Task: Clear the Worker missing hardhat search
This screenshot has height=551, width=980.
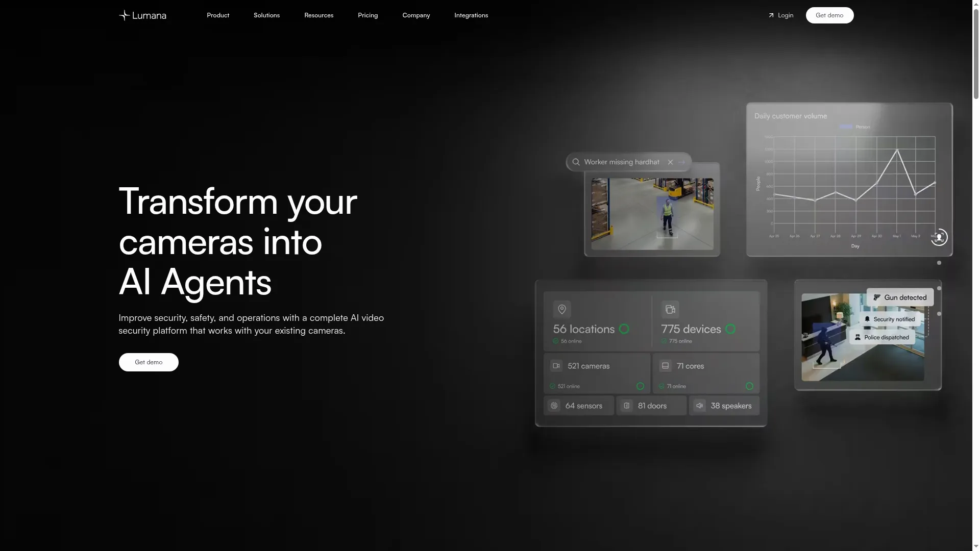Action: pos(670,162)
